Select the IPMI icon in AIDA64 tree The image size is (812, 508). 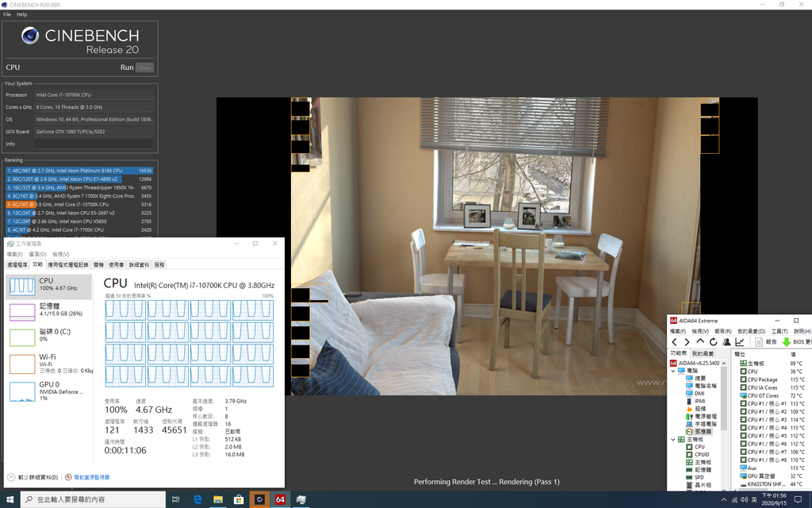coord(689,401)
